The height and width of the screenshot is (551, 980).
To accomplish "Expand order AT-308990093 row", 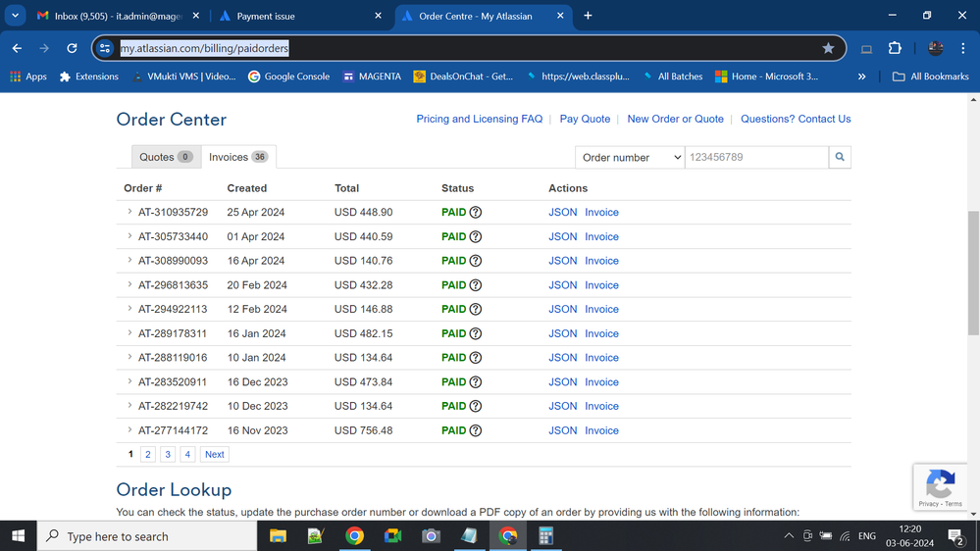I will pos(130,260).
